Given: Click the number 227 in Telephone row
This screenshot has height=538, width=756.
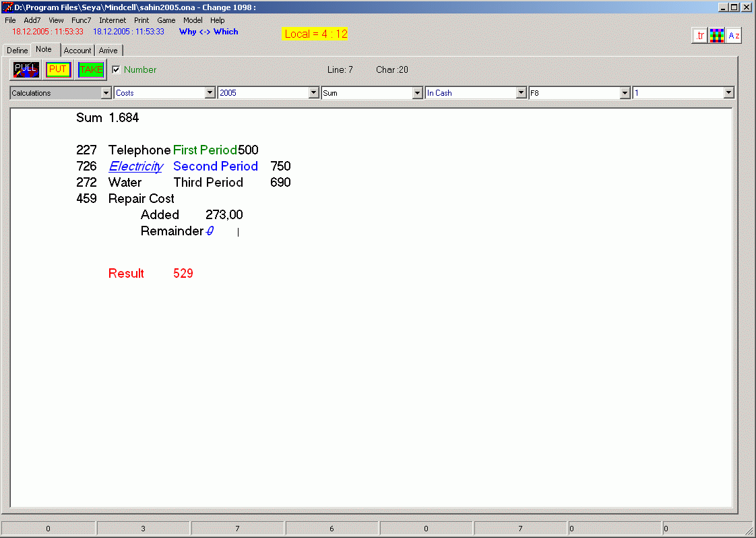Looking at the screenshot, I should click(86, 150).
